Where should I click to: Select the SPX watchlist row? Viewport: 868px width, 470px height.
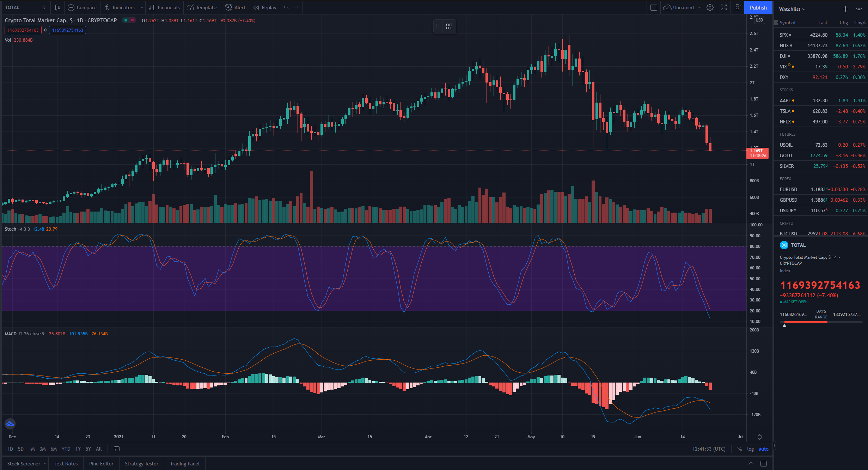pos(821,35)
